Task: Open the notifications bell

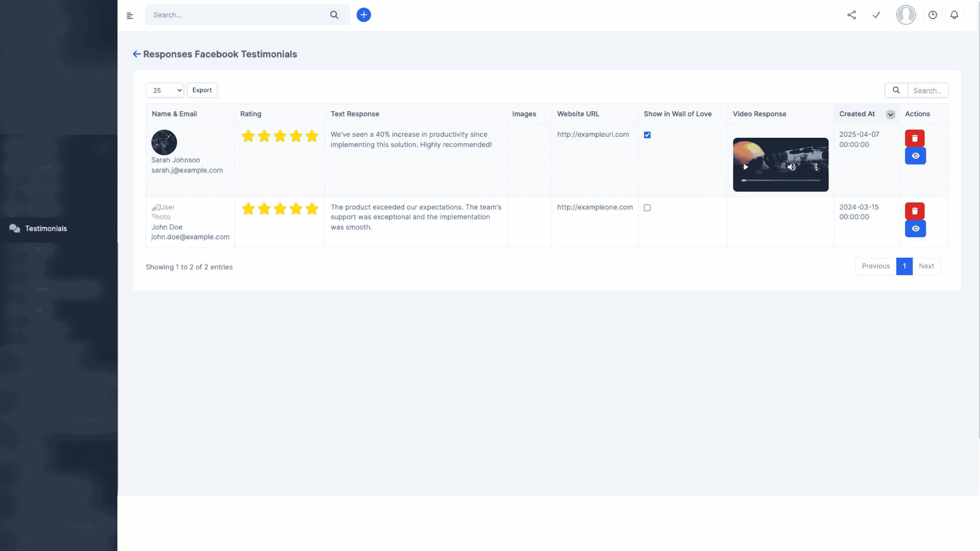Action: [x=954, y=15]
